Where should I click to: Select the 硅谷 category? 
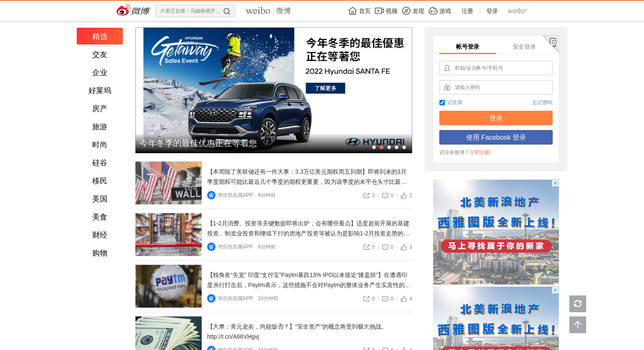(x=100, y=163)
